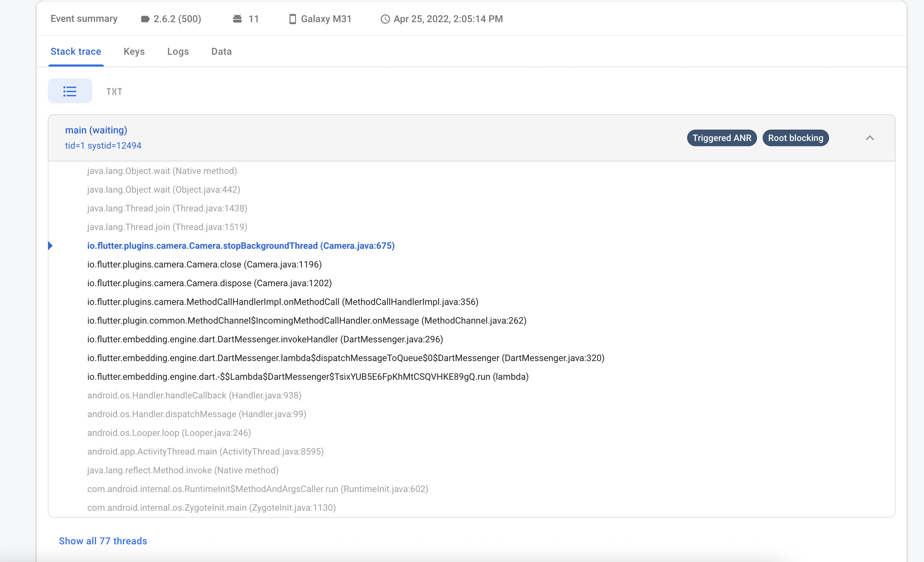Open the Data tab
Screen dimensions: 924x562
pos(221,52)
